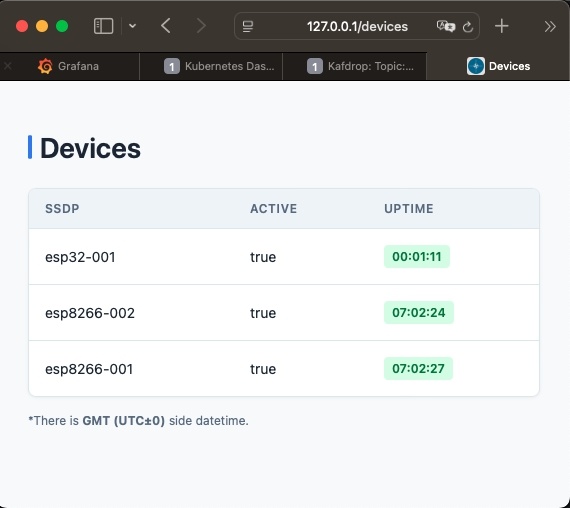570x508 pixels.
Task: Expand the toolbar overflow double chevron
Action: [550, 27]
